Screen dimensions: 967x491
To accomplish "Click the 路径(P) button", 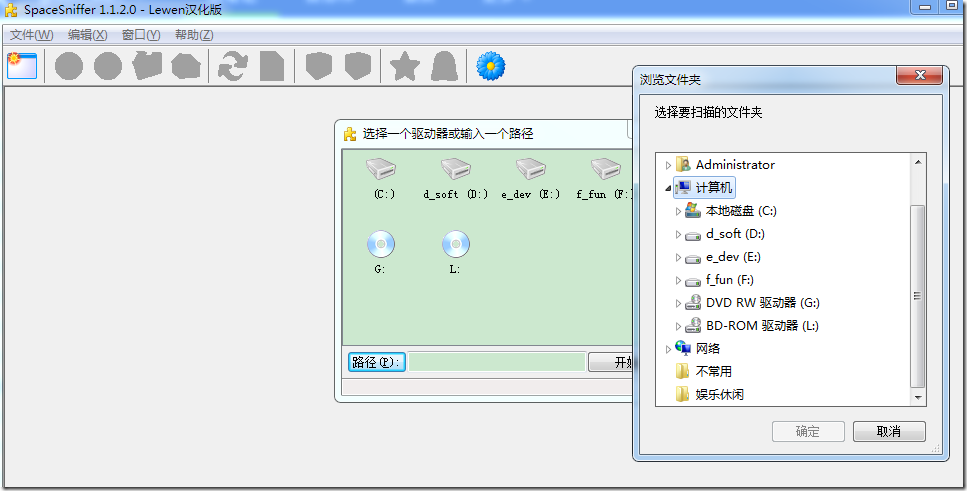I will coord(376,362).
